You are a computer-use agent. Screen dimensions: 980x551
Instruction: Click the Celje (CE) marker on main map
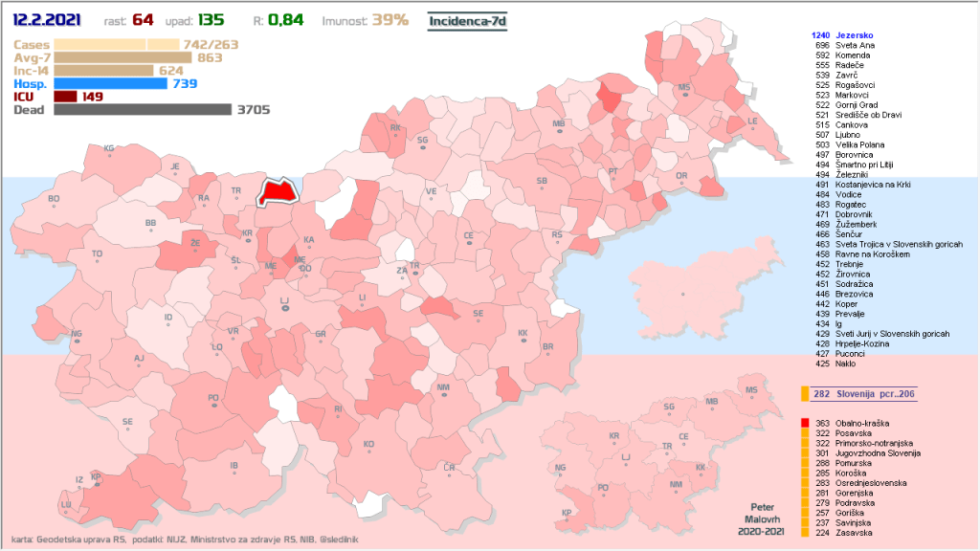pos(469,239)
